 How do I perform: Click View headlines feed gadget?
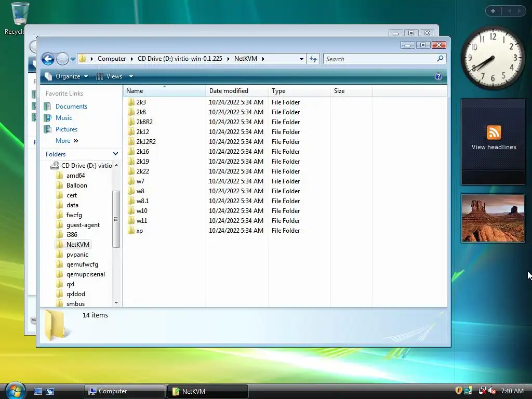pyautogui.click(x=493, y=142)
